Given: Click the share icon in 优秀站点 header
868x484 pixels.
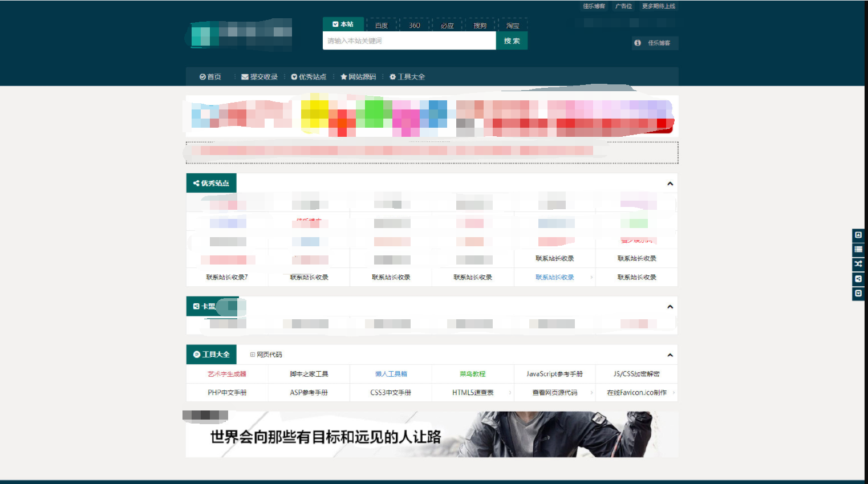Looking at the screenshot, I should click(x=196, y=183).
